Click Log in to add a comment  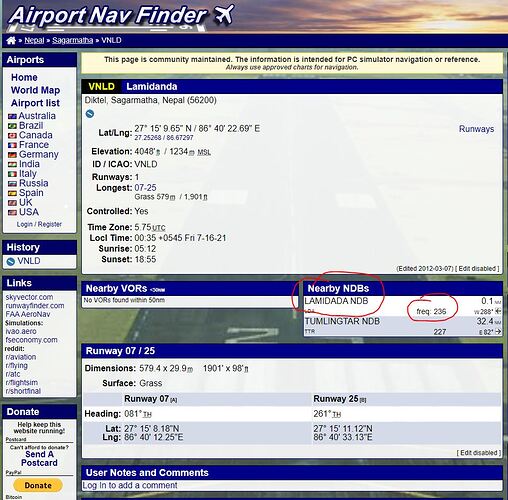click(130, 485)
